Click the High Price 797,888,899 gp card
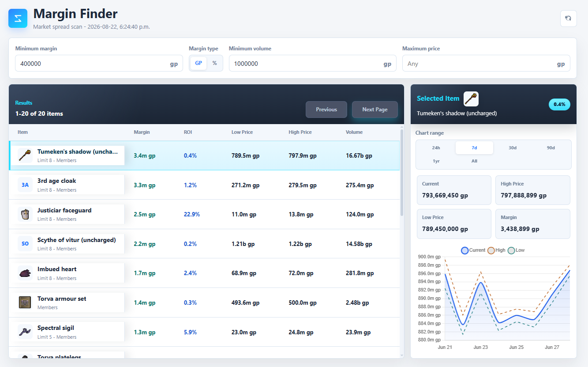Screen dimensions: 588x367 [533, 190]
